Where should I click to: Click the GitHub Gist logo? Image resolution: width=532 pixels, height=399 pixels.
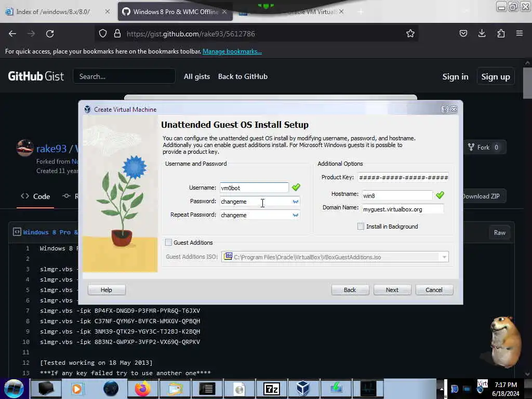pos(36,77)
